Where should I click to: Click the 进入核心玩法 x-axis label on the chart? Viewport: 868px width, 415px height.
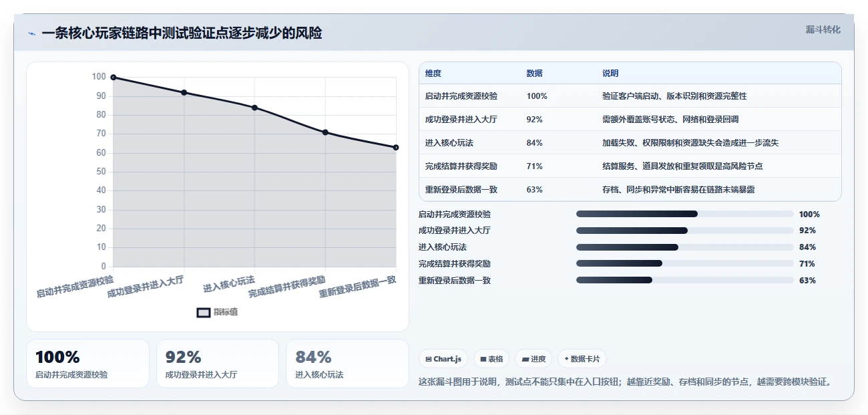pos(230,285)
